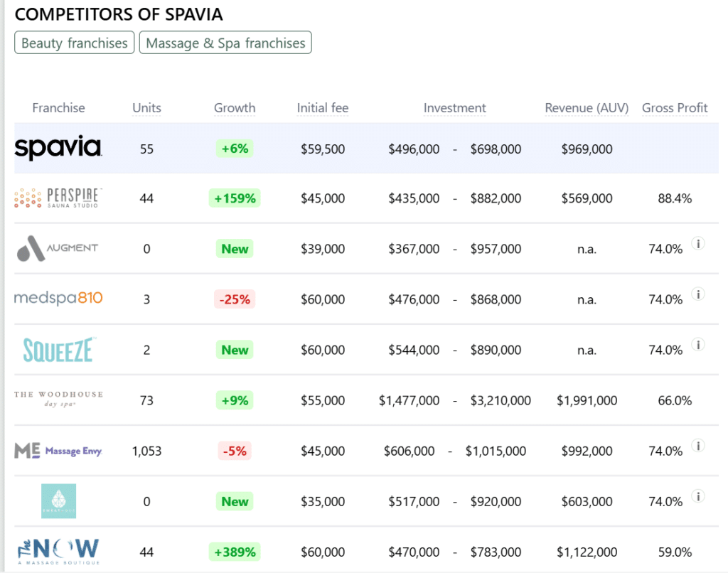Screen dimensions: 728x573
Task: Click the $3,210,000 investment value
Action: click(x=500, y=401)
